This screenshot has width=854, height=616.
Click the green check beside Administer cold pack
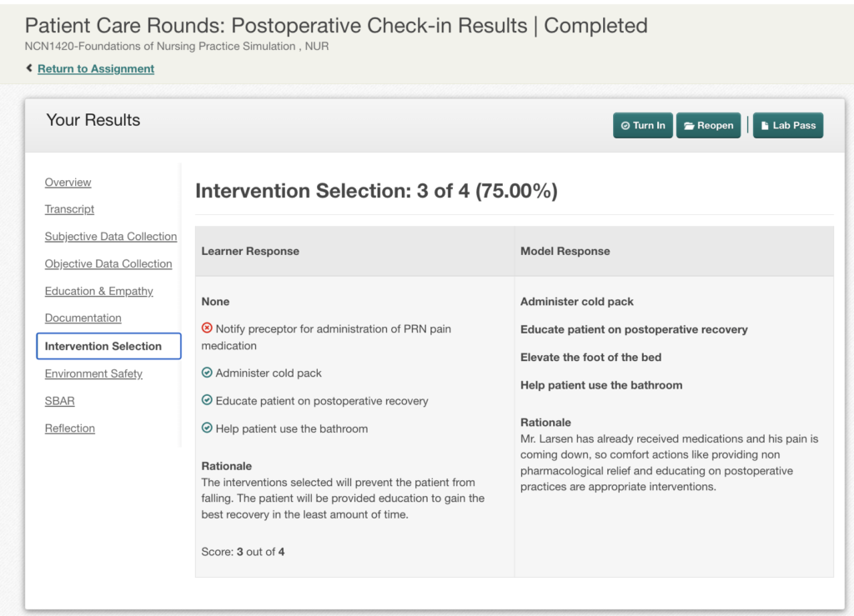(x=207, y=373)
